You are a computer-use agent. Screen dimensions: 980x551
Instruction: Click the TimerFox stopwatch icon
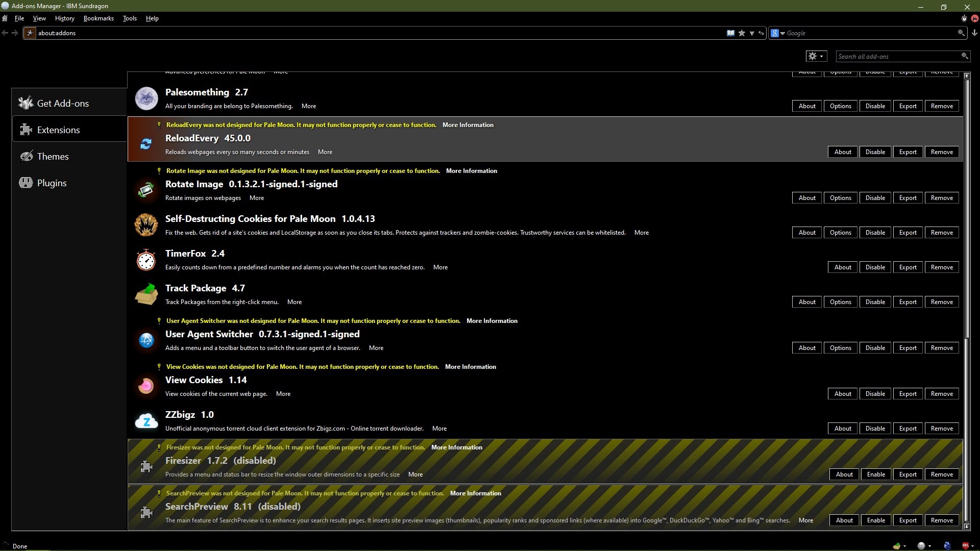[146, 260]
